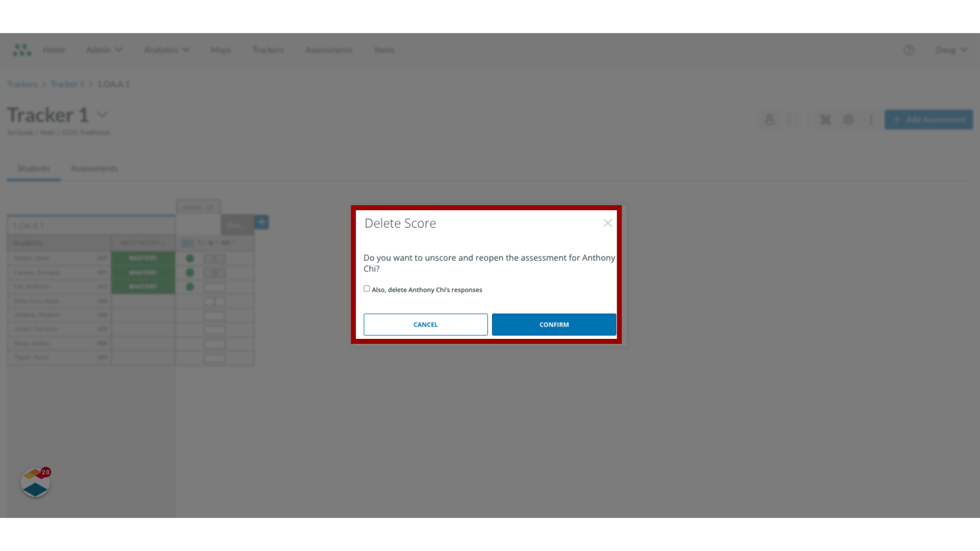This screenshot has width=980, height=551.
Task: Switch to the Students tab
Action: [34, 167]
